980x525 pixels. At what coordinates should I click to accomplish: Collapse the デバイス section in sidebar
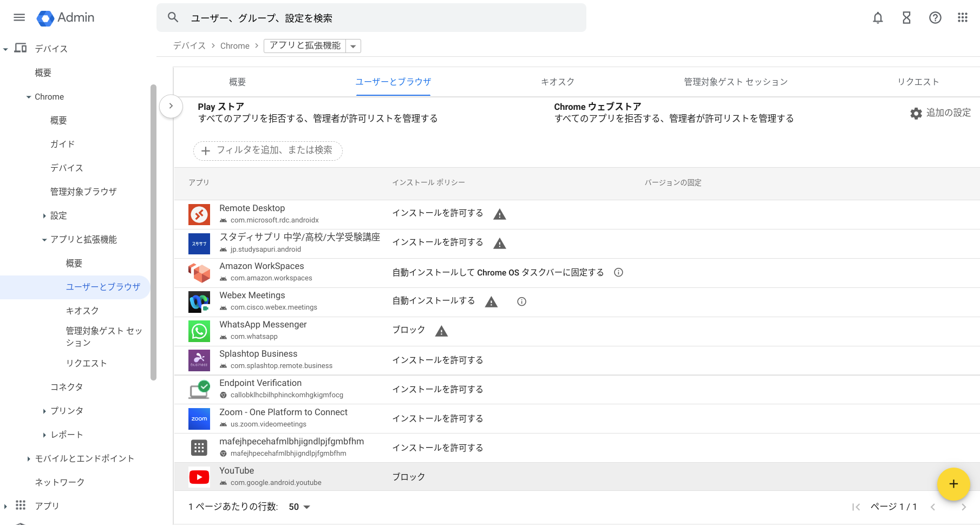coord(5,49)
